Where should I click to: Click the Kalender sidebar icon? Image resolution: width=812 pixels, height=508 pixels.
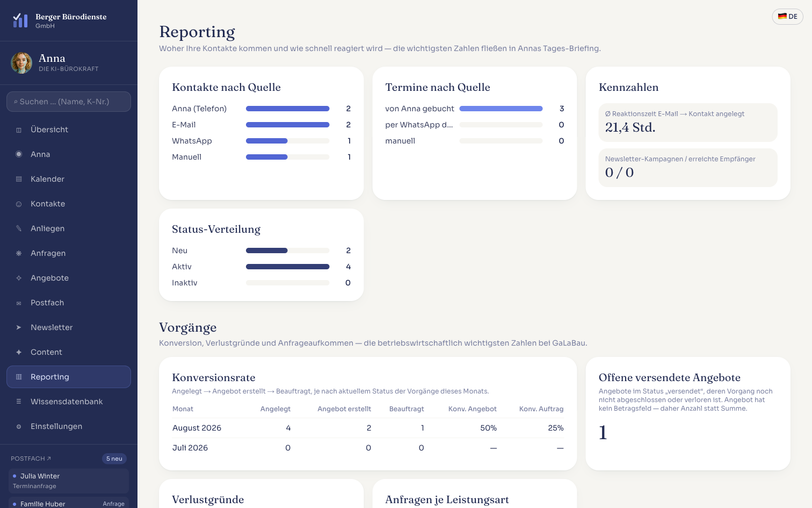tap(19, 179)
